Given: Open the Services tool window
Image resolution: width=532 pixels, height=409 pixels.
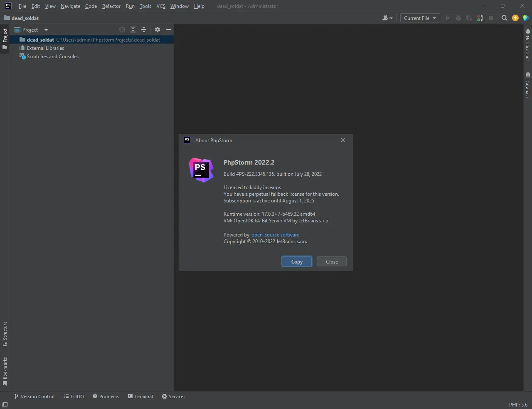Looking at the screenshot, I should point(173,397).
